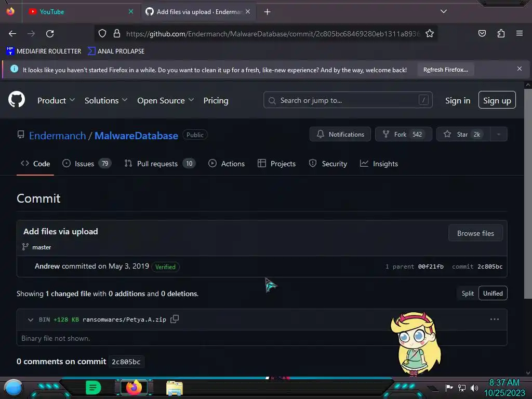Open the Endermanch user profile link
Image resolution: width=532 pixels, height=399 pixels.
(x=57, y=136)
